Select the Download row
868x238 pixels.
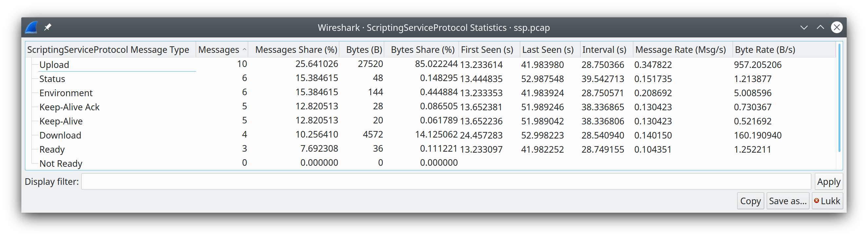(60, 135)
